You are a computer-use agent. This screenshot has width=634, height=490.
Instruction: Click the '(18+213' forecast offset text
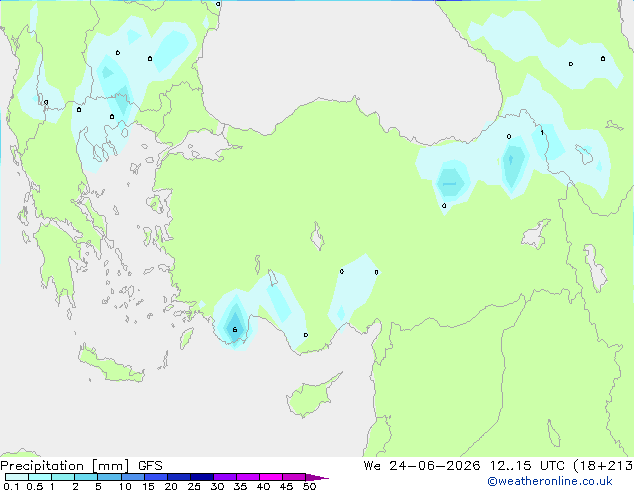point(603,466)
